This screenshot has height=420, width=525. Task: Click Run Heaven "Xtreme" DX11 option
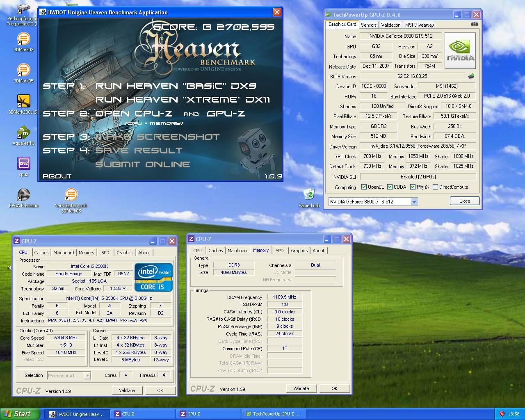click(183, 100)
